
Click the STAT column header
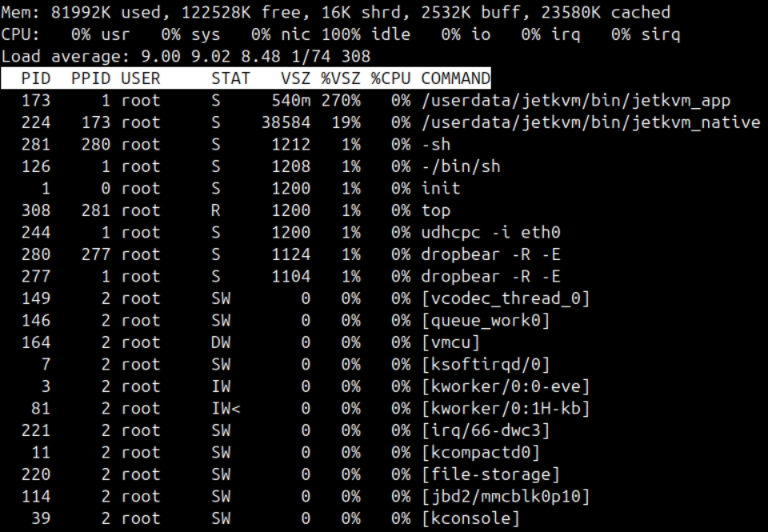click(x=230, y=79)
